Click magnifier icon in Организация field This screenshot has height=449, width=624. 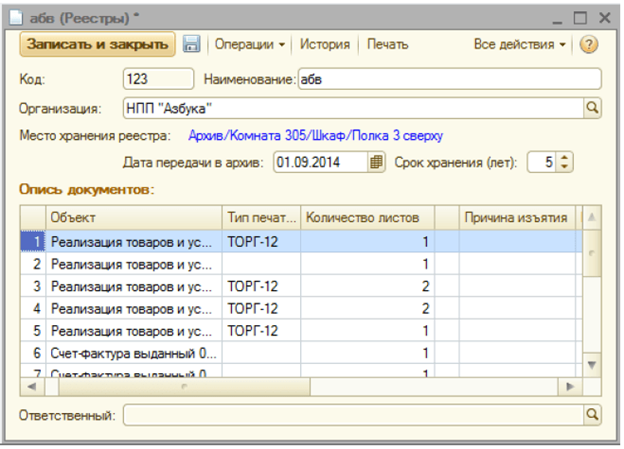591,107
